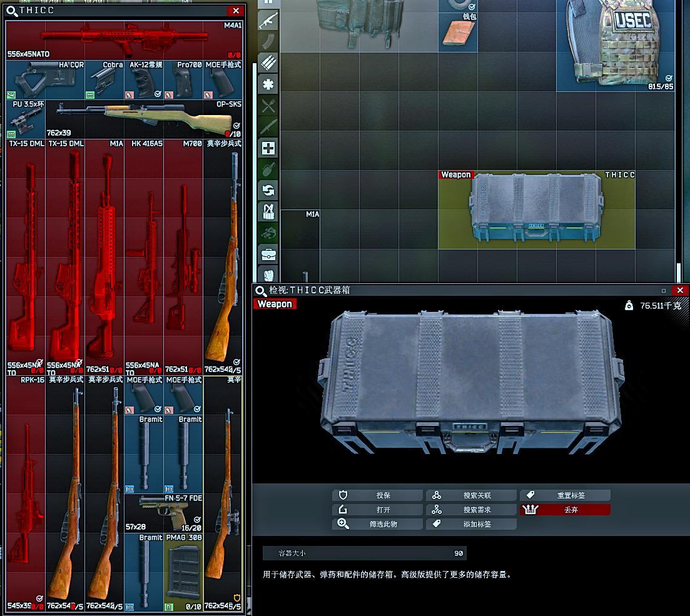Select the THICC weapon case in stash grid
The width and height of the screenshot is (690, 616).
pyautogui.click(x=536, y=210)
